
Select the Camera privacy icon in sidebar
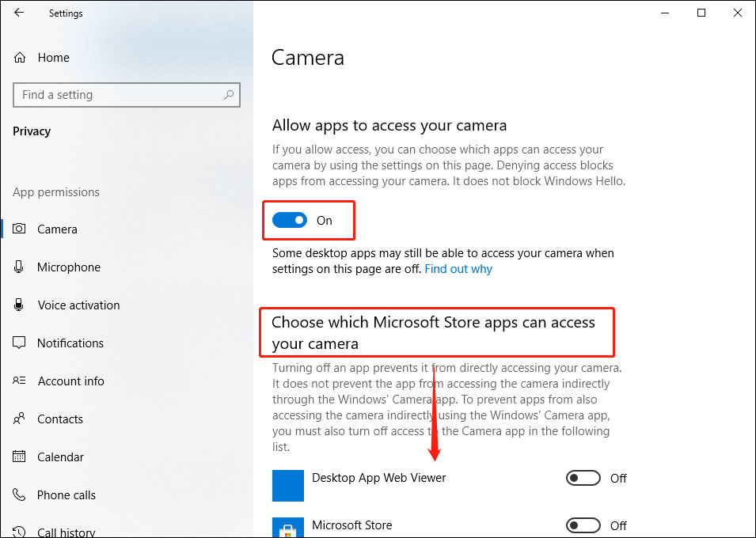[17, 229]
